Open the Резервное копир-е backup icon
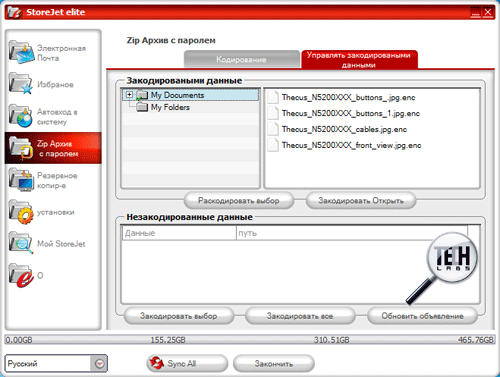The width and height of the screenshot is (500, 377). pyautogui.click(x=21, y=179)
